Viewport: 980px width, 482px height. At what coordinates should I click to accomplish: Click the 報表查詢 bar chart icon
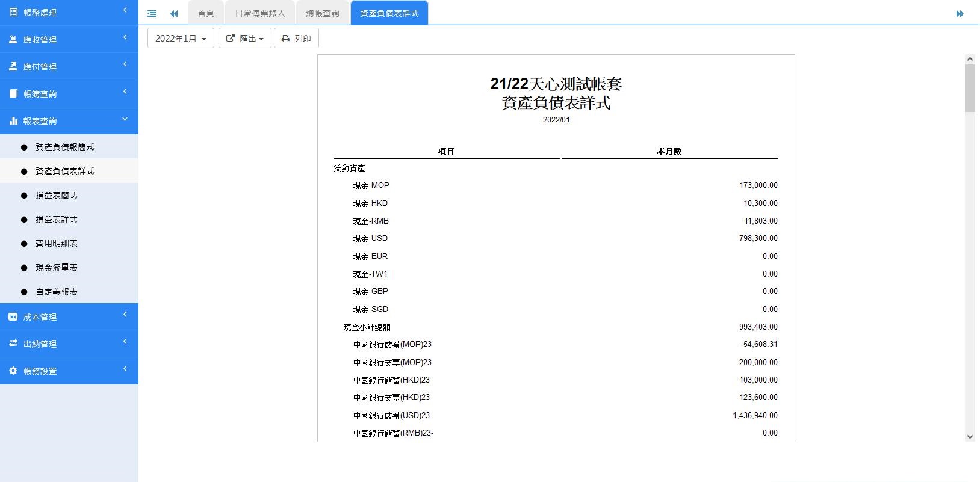(x=13, y=120)
